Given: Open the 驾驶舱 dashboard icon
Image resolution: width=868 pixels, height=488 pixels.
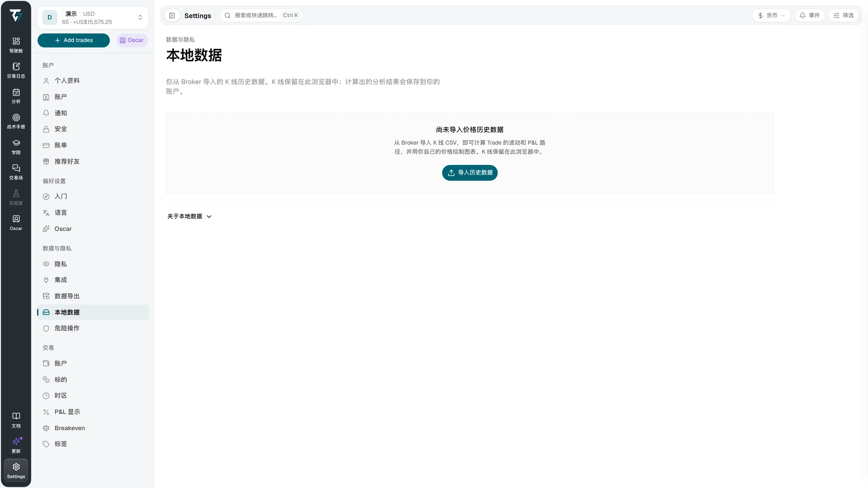Looking at the screenshot, I should 16,45.
